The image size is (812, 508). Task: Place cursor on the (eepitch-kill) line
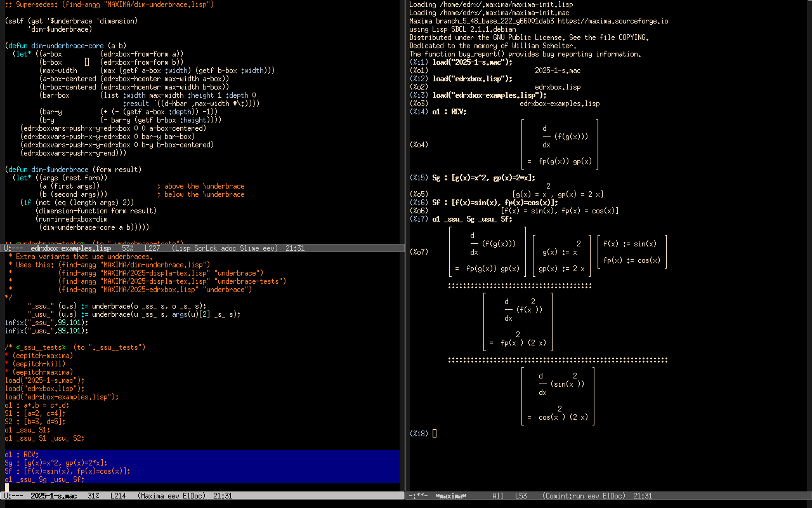click(x=39, y=364)
